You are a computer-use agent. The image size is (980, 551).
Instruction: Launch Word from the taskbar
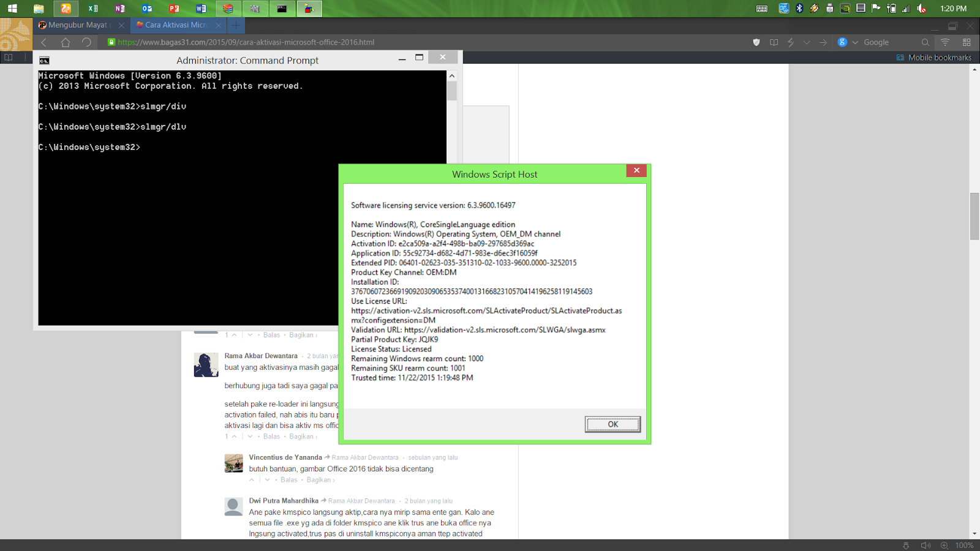[201, 9]
